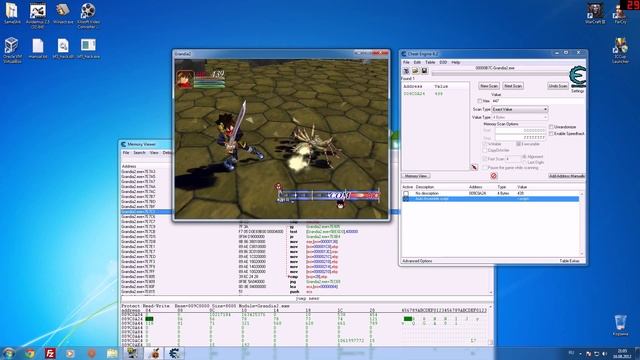Click the scan Stop address field
This screenshot has width=640, height=360.
pos(520,138)
